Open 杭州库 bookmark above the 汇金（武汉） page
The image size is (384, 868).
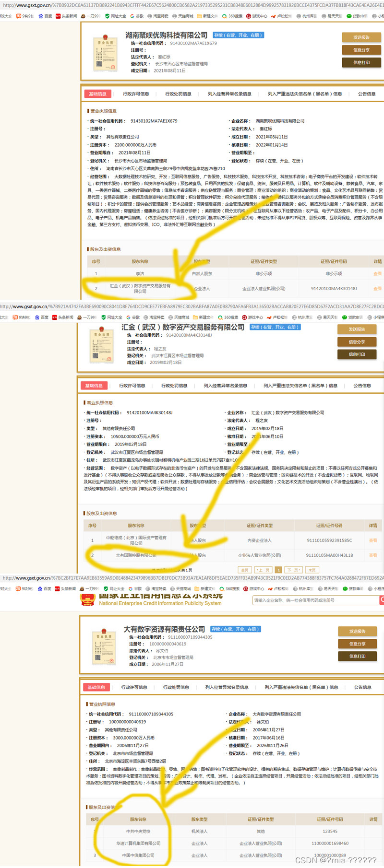point(301,317)
